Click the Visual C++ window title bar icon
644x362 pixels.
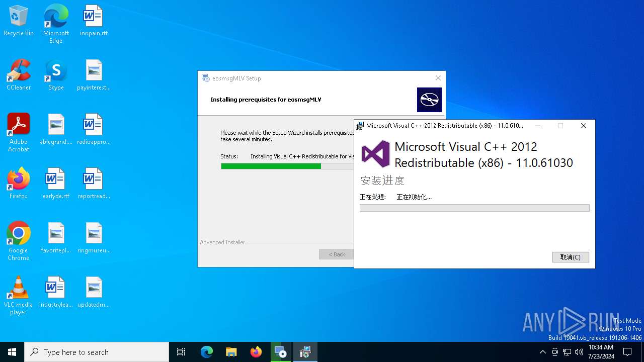pyautogui.click(x=360, y=126)
